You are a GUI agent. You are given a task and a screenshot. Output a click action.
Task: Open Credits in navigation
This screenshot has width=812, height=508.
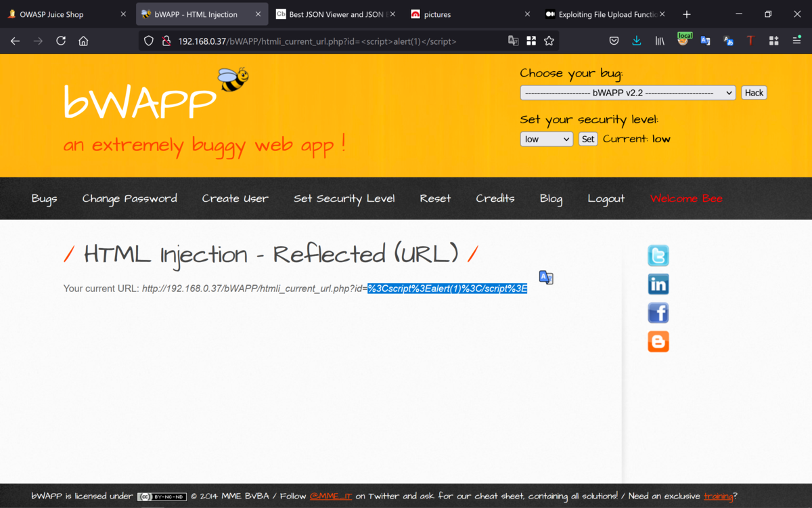(495, 198)
